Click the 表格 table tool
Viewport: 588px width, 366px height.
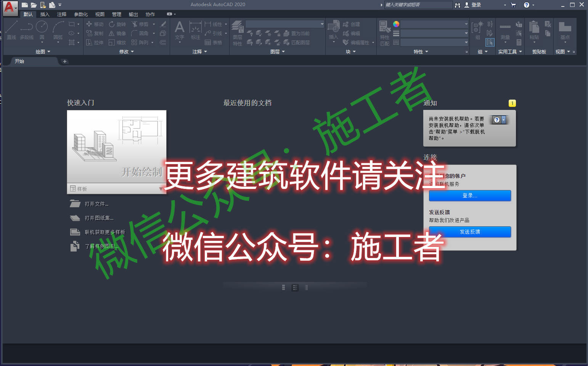[x=214, y=42]
